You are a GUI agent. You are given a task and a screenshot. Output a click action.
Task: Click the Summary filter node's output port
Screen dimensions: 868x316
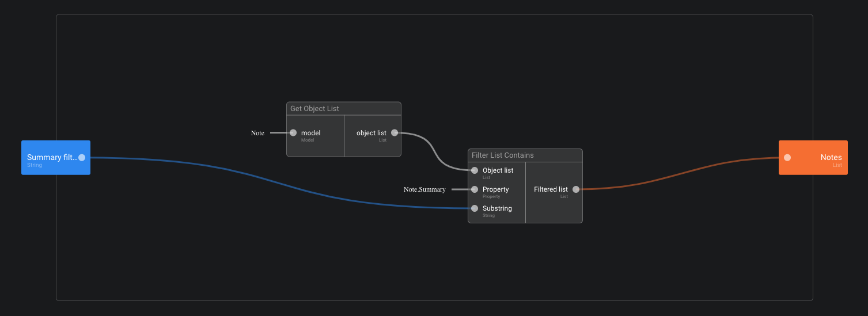[82, 157]
